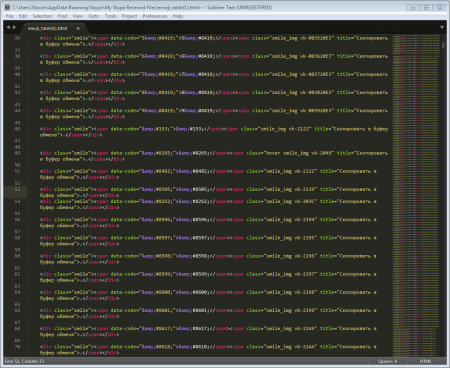This screenshot has height=368, width=450.
Task: Open the Spaces: 4 indentation selector
Action: (x=387, y=361)
